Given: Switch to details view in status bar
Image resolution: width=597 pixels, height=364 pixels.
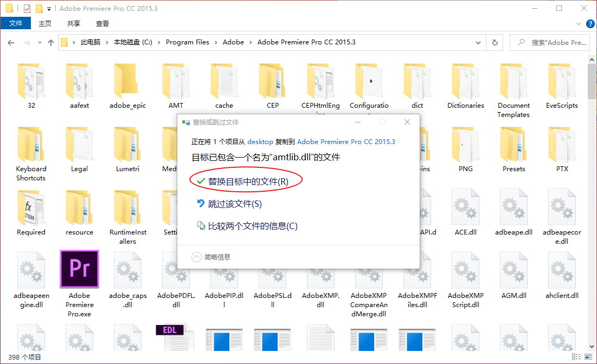Looking at the screenshot, I should pos(576,357).
